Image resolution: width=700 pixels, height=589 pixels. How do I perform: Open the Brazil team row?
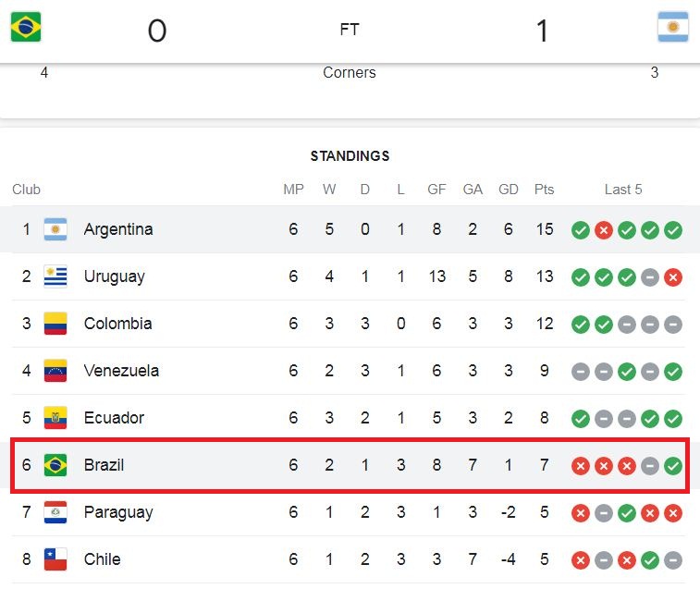tap(350, 465)
